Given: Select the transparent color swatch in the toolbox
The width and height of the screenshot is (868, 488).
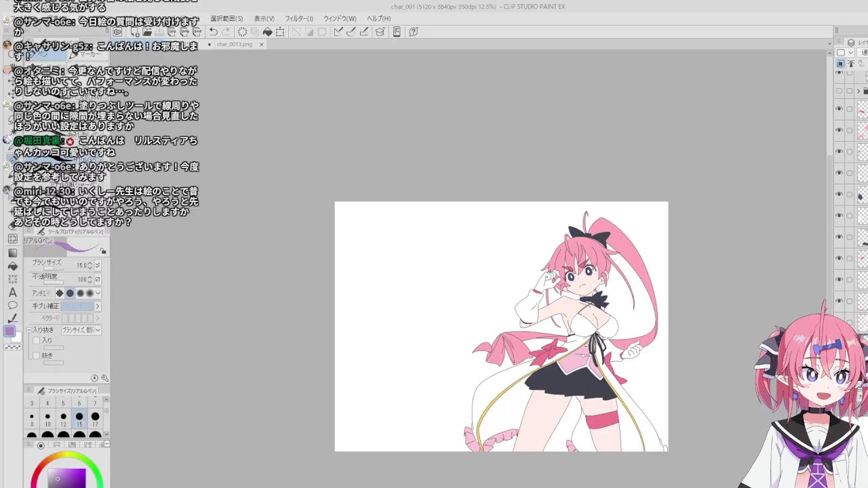Looking at the screenshot, I should click(12, 347).
